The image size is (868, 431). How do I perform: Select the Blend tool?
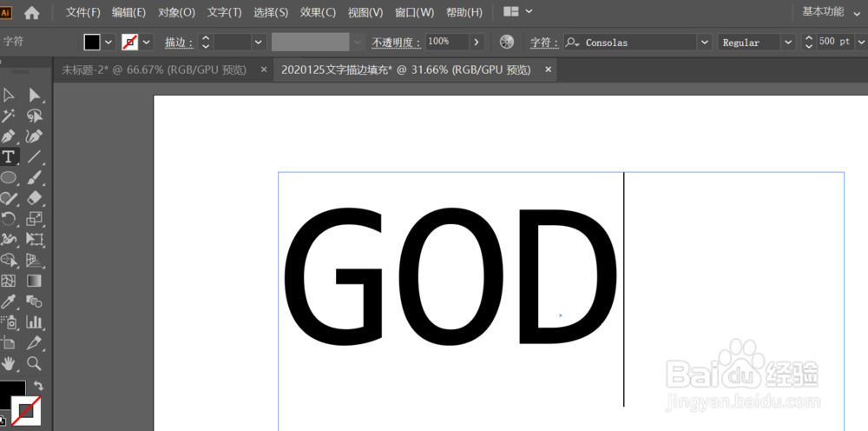[x=35, y=302]
